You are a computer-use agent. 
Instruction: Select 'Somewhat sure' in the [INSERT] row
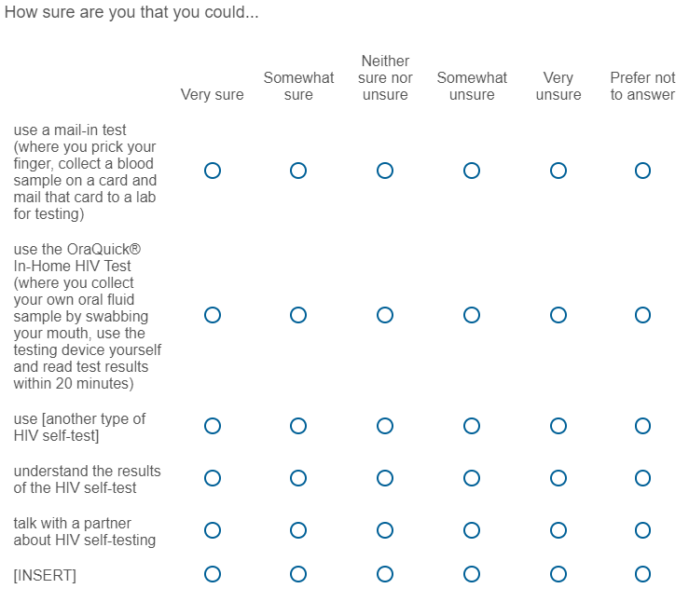coord(298,574)
